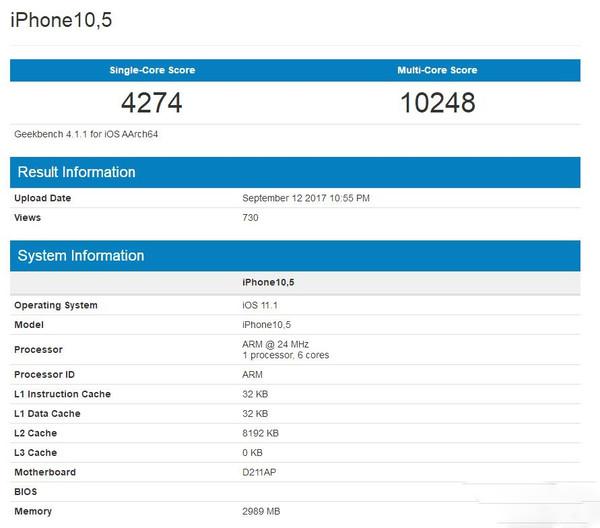Viewport: 600px width, 528px height.
Task: Click the date September 12 2017 10:55 PM
Action: tap(306, 198)
